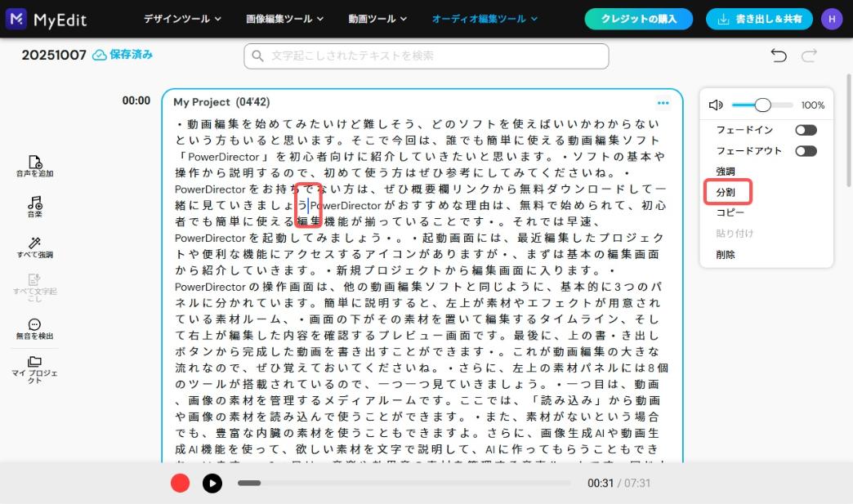Click the クレジットの購入 button
The height and width of the screenshot is (504, 853).
[x=638, y=18]
